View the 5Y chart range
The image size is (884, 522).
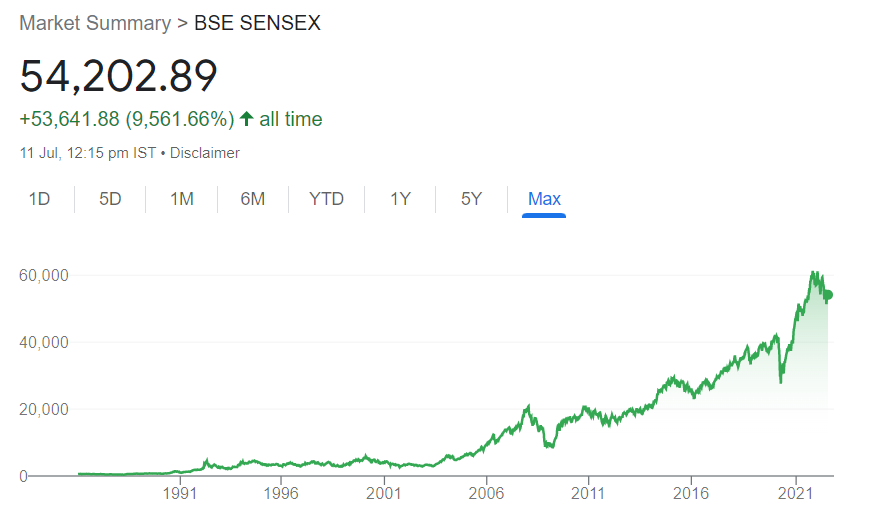(471, 199)
